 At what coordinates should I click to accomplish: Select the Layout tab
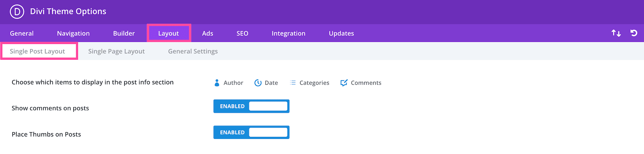pyautogui.click(x=169, y=33)
